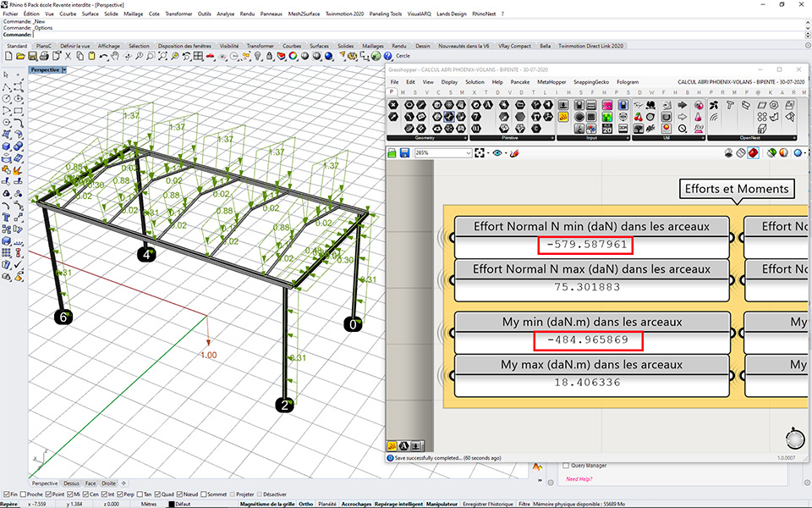Image resolution: width=812 pixels, height=508 pixels.
Task: Expand the OpenNest panel in Grasshopper
Action: (x=793, y=138)
